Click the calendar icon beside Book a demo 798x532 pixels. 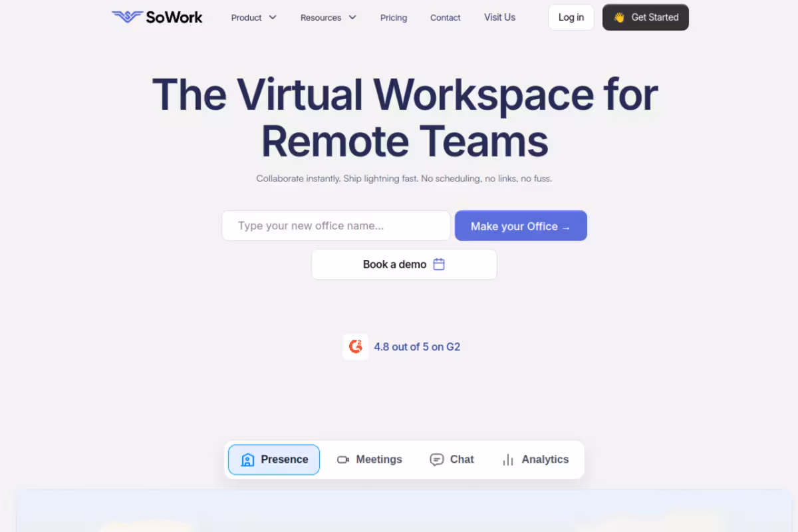(x=439, y=264)
